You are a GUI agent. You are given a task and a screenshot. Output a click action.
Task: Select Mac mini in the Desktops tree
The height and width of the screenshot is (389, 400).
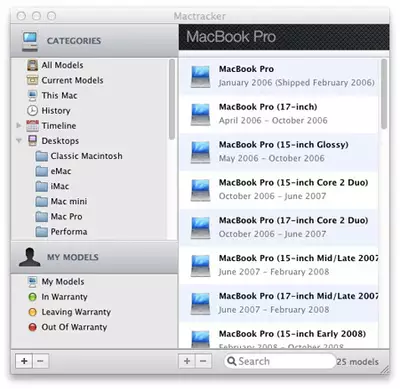[x=69, y=201]
